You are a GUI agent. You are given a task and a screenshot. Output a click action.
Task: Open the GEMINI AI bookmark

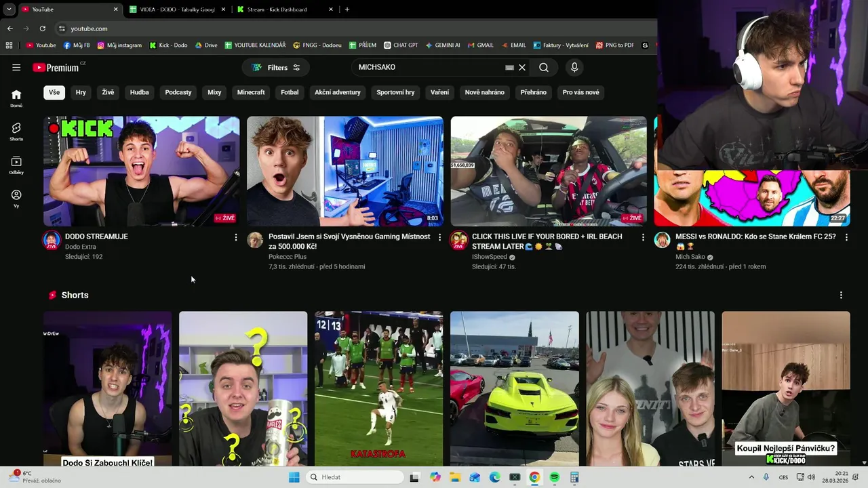pyautogui.click(x=443, y=45)
